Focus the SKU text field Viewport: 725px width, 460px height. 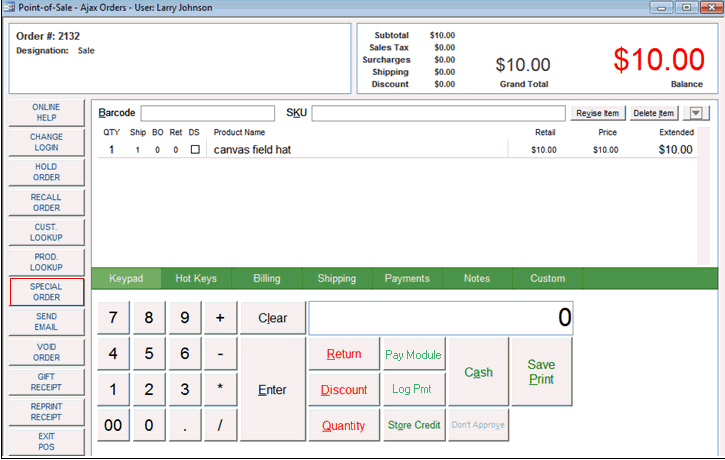pos(439,113)
